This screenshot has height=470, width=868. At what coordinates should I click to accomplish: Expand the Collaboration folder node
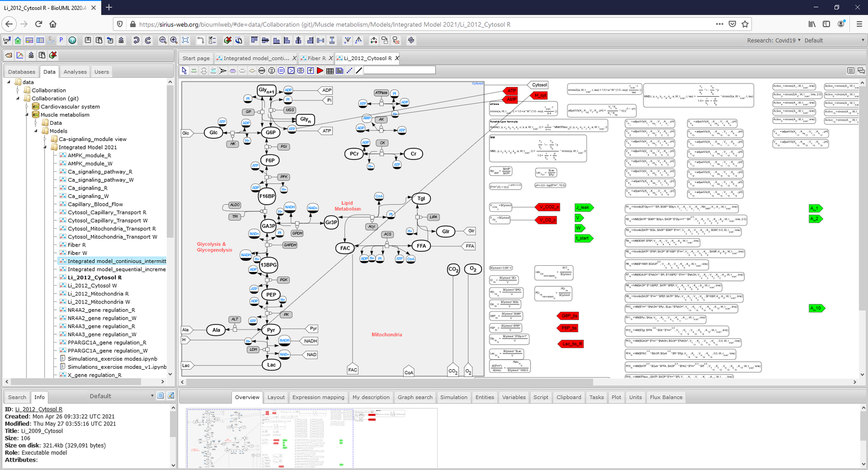18,90
